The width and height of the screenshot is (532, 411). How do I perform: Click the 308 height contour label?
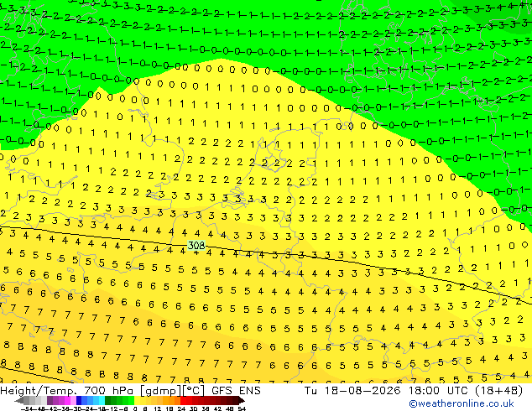click(x=196, y=245)
